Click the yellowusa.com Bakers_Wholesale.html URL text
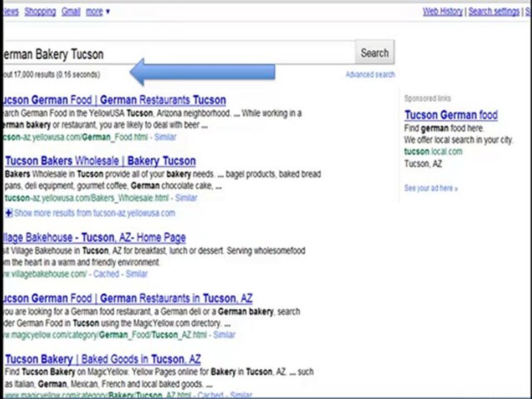This screenshot has height=399, width=532. (87, 198)
